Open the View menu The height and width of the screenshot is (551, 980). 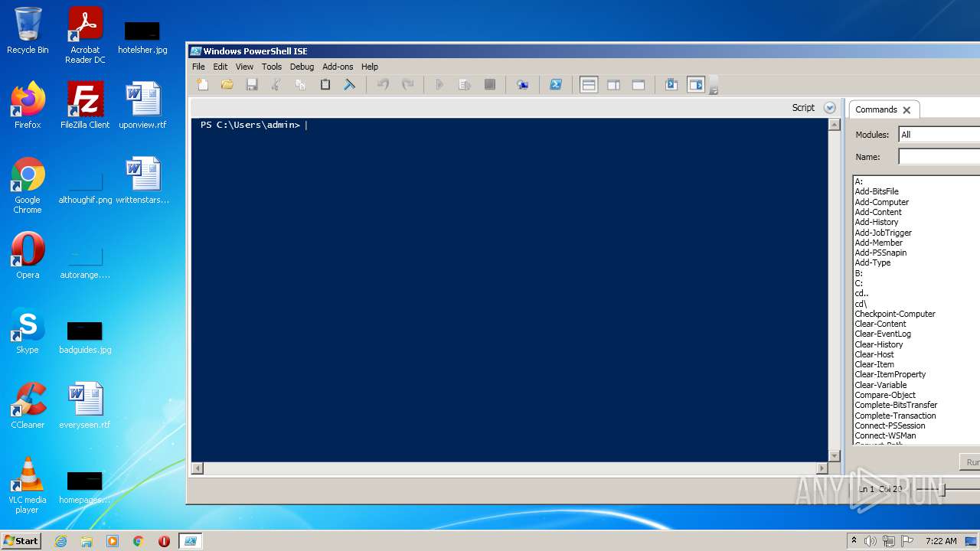click(x=245, y=67)
